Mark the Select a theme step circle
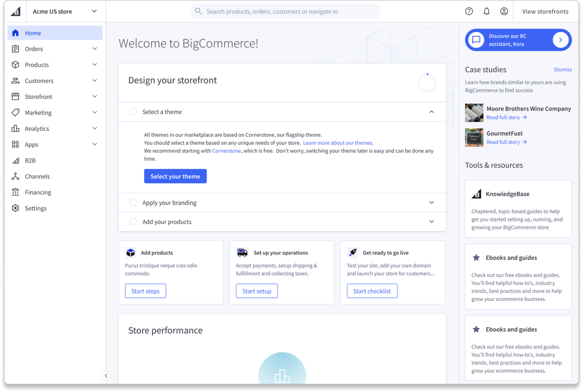Viewport: 583px width, 392px height. [133, 112]
